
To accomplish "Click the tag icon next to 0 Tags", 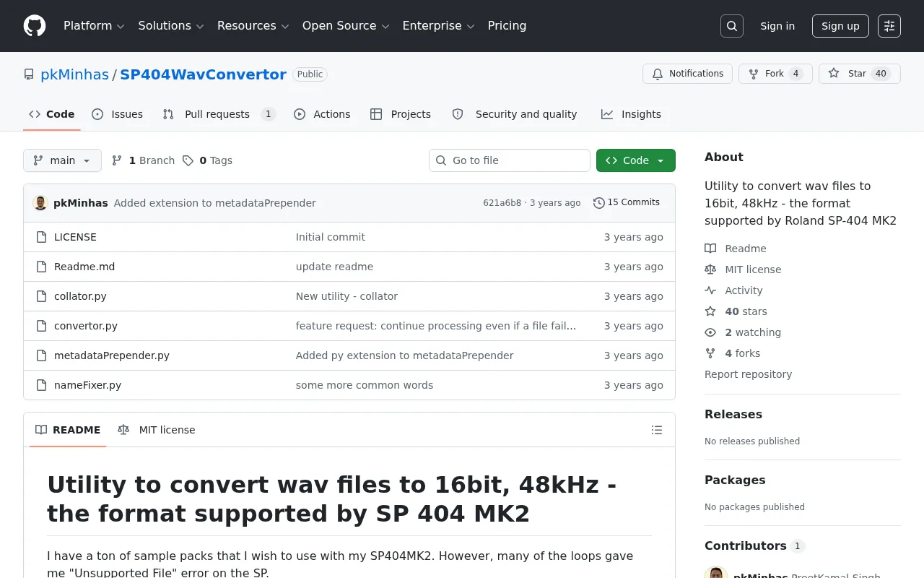I will click(188, 160).
